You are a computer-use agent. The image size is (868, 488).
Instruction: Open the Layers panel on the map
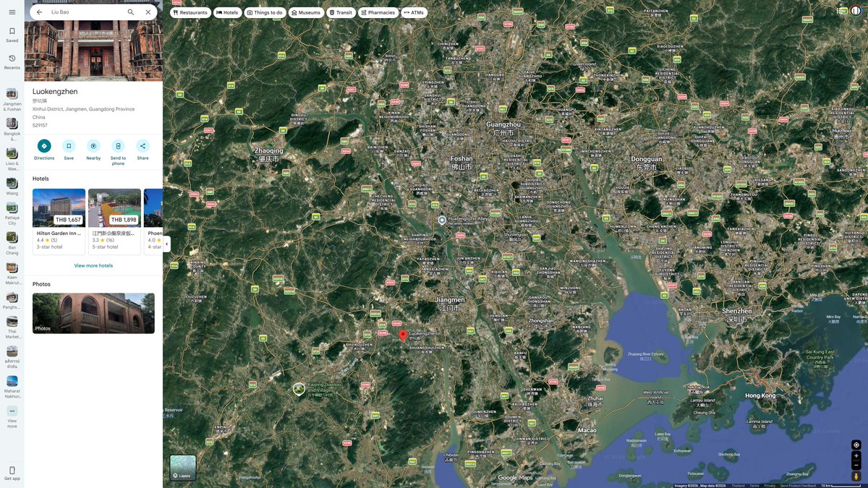tap(182, 467)
